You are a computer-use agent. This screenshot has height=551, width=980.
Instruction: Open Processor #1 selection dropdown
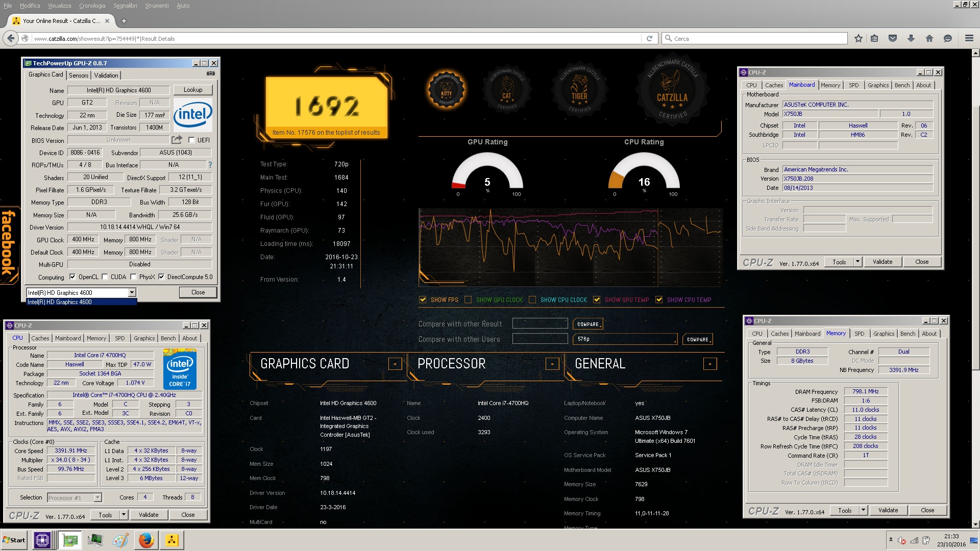tap(97, 497)
